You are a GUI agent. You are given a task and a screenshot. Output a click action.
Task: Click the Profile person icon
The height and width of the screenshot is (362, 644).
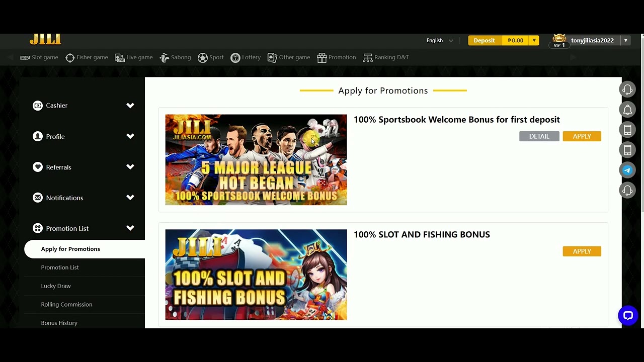point(38,136)
